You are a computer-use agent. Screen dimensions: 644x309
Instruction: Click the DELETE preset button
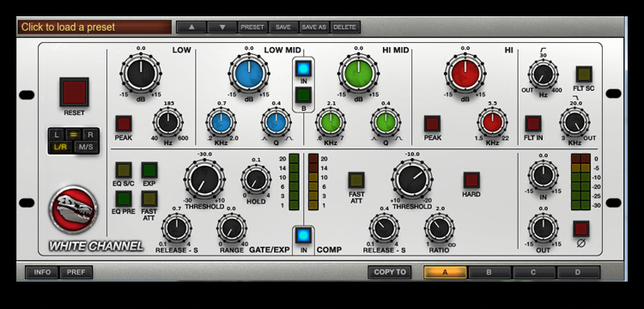click(x=345, y=27)
